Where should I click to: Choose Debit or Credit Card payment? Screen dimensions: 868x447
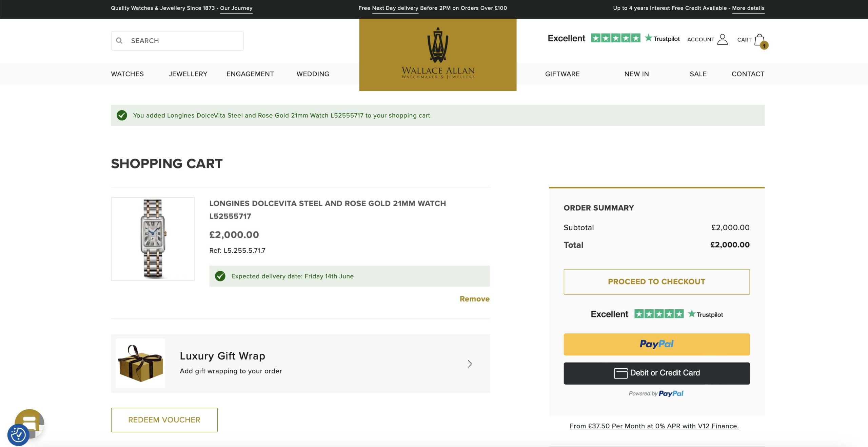(656, 373)
